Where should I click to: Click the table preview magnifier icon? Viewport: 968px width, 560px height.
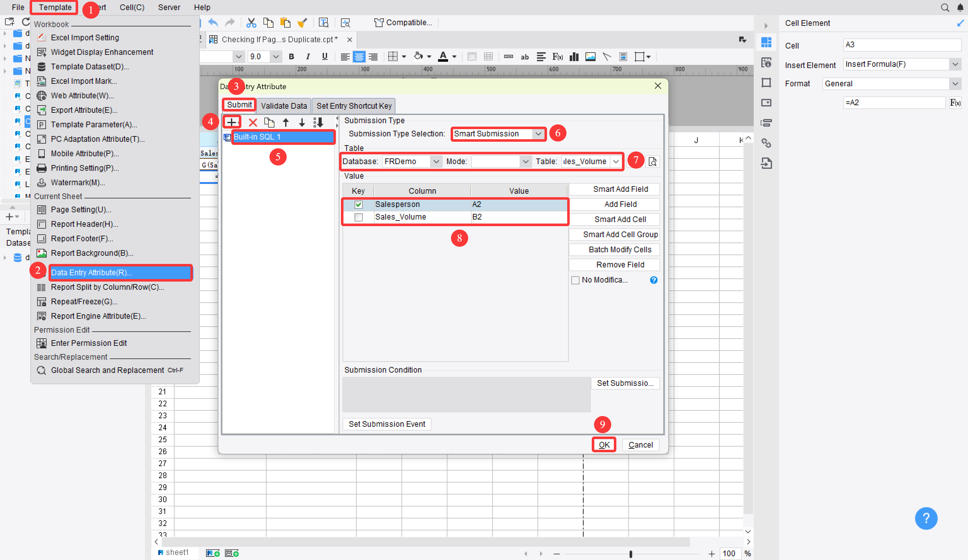(x=653, y=161)
